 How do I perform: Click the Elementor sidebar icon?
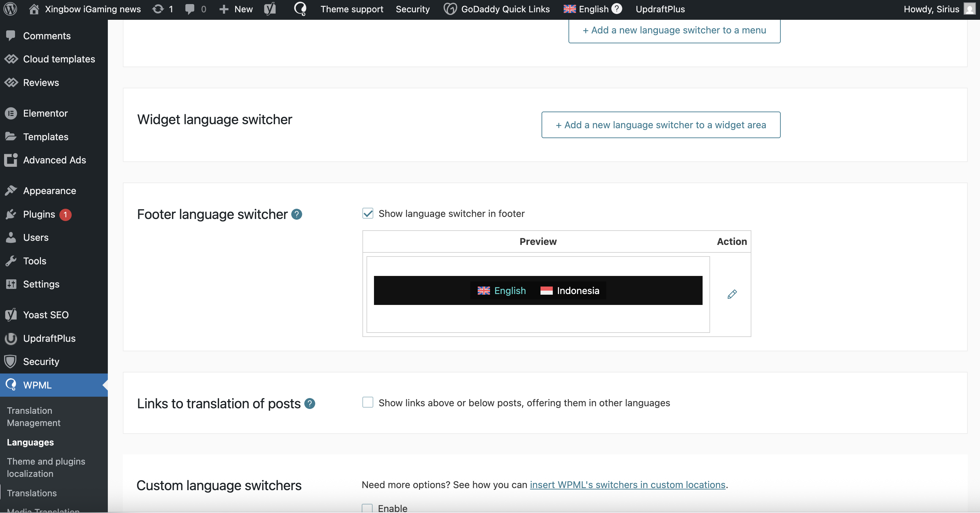coord(11,113)
